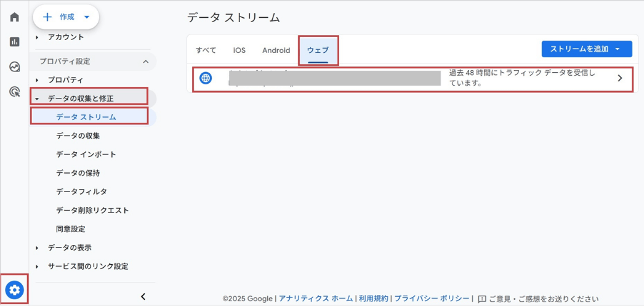Viewport: 644px width, 306px height.
Task: Click the データ ストリーム page heading
Action: [233, 18]
